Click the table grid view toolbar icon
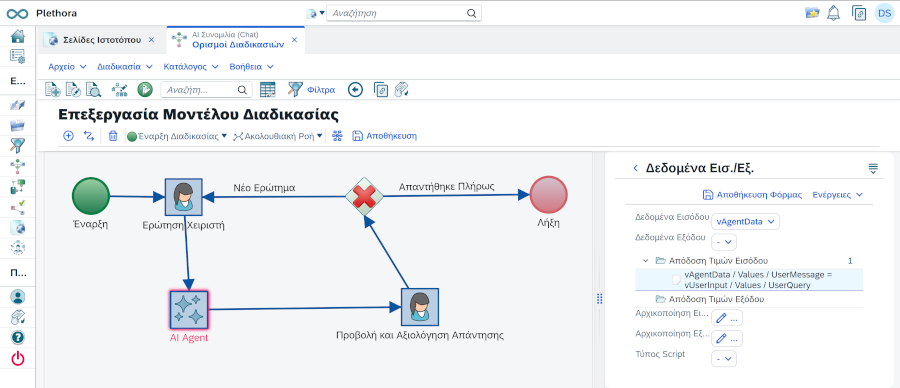 pos(267,89)
